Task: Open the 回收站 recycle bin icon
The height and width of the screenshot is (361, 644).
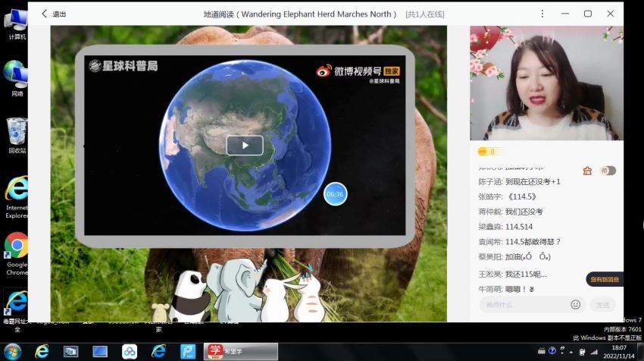Action: pos(17,136)
